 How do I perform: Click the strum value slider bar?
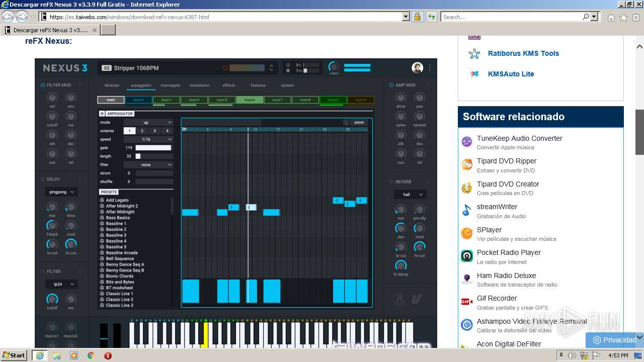pyautogui.click(x=154, y=173)
